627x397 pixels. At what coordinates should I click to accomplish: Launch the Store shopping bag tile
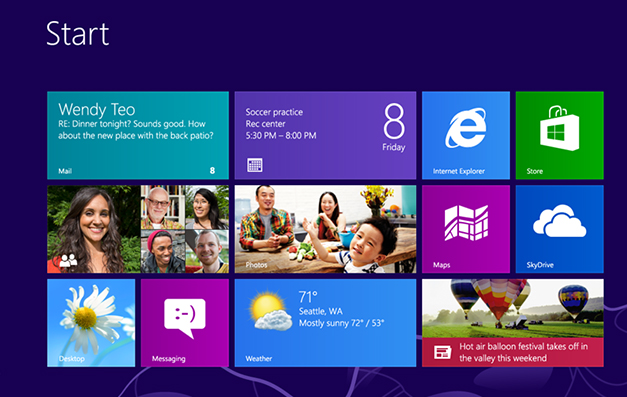[x=559, y=135]
